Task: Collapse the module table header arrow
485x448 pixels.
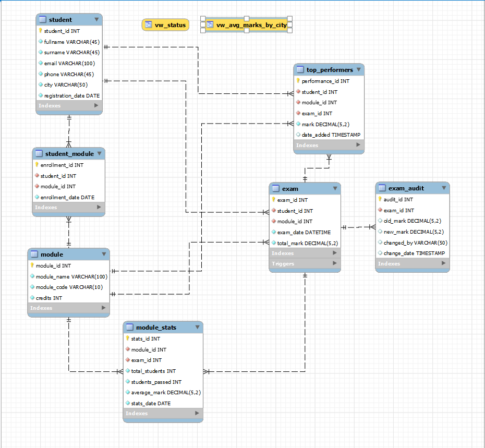Action: [104, 254]
